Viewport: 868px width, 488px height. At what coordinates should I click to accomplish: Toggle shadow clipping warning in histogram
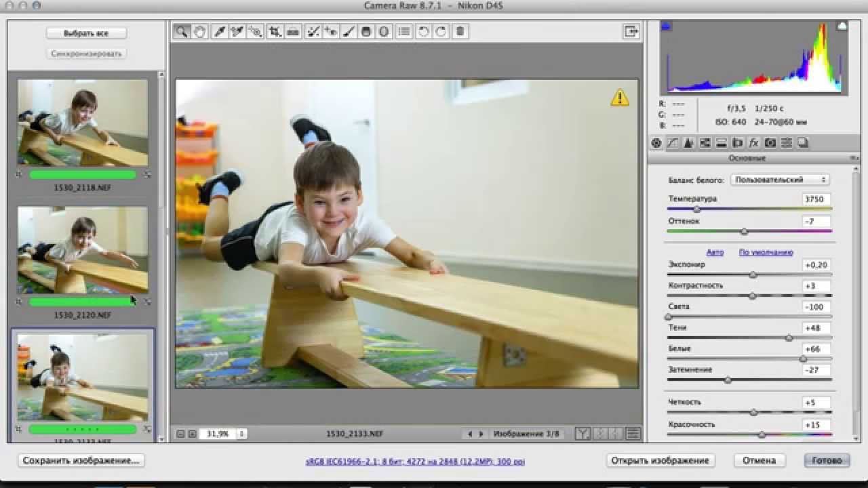tap(666, 26)
